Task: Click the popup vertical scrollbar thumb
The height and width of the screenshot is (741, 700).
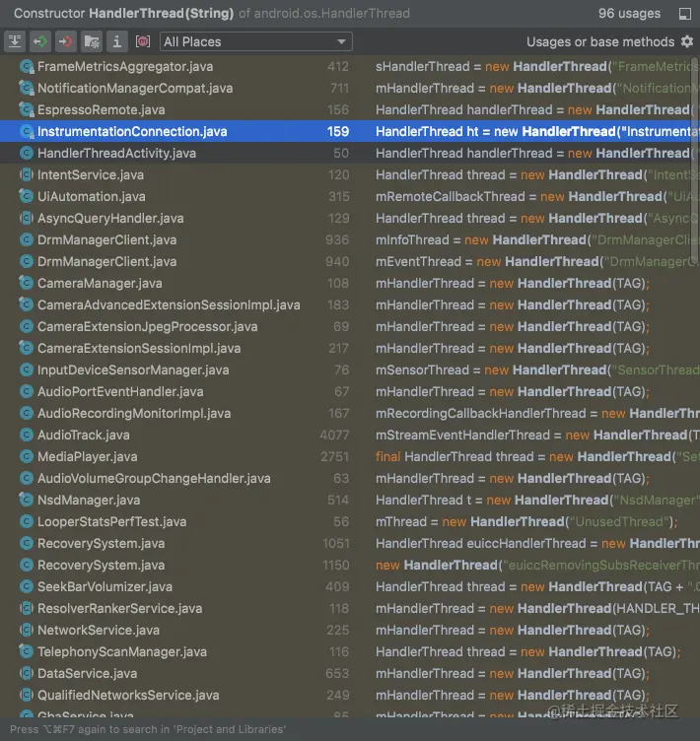Action: tap(695, 161)
